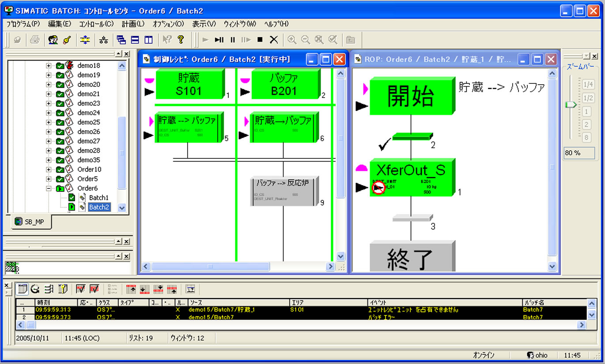This screenshot has height=364, width=605.
Task: Click the circular G icon in message toolbar
Action: click(x=36, y=289)
